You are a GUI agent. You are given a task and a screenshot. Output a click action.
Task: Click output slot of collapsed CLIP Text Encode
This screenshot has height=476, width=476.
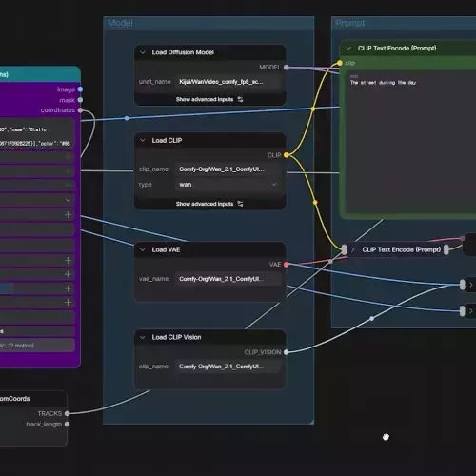pyautogui.click(x=446, y=249)
